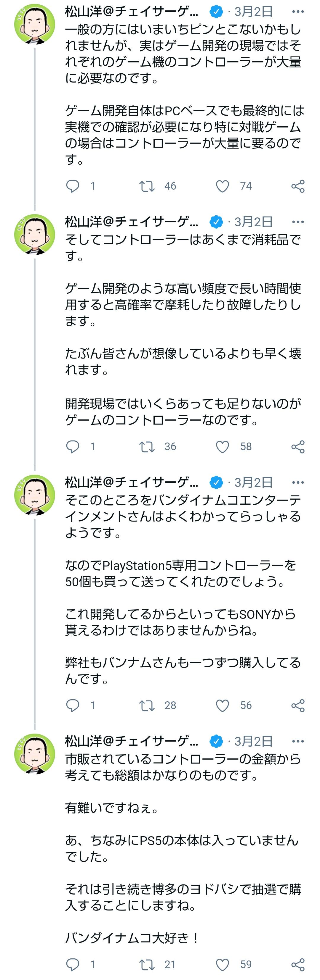This screenshot has height=980, width=320.
Task: Open author name 松山洋 on the third tweet
Action: point(132,482)
